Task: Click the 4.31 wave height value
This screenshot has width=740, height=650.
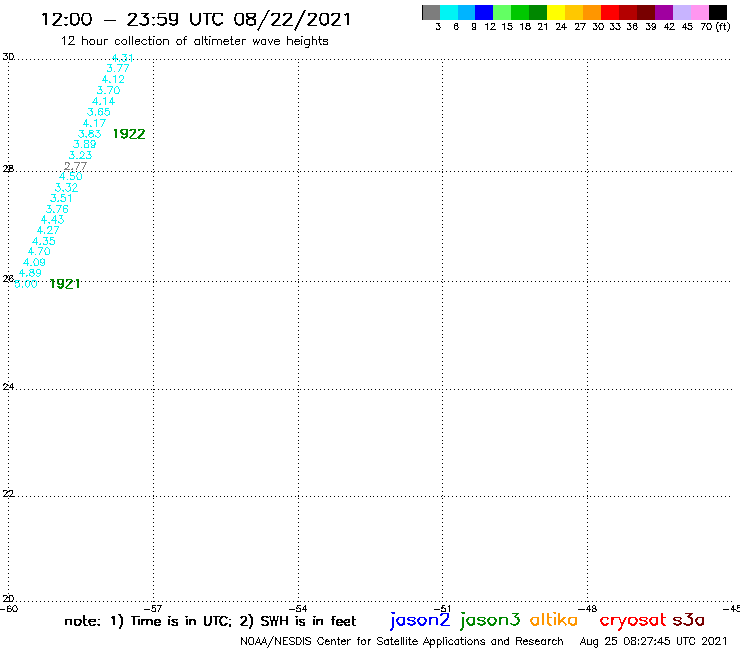Action: point(122,58)
